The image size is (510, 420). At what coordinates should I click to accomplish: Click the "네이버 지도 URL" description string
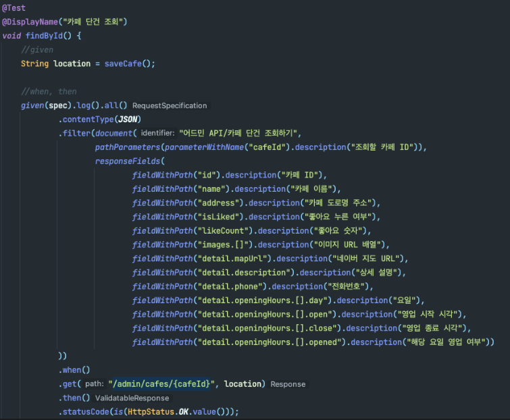pos(365,259)
